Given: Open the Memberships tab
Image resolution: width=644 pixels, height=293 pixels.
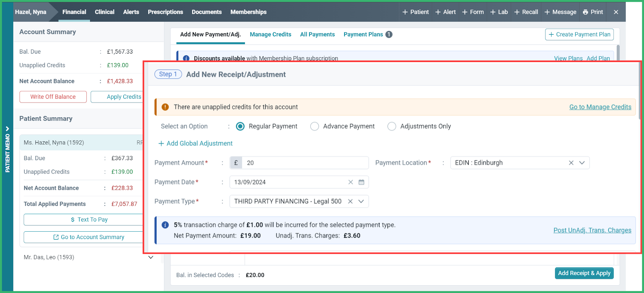Looking at the screenshot, I should point(249,12).
